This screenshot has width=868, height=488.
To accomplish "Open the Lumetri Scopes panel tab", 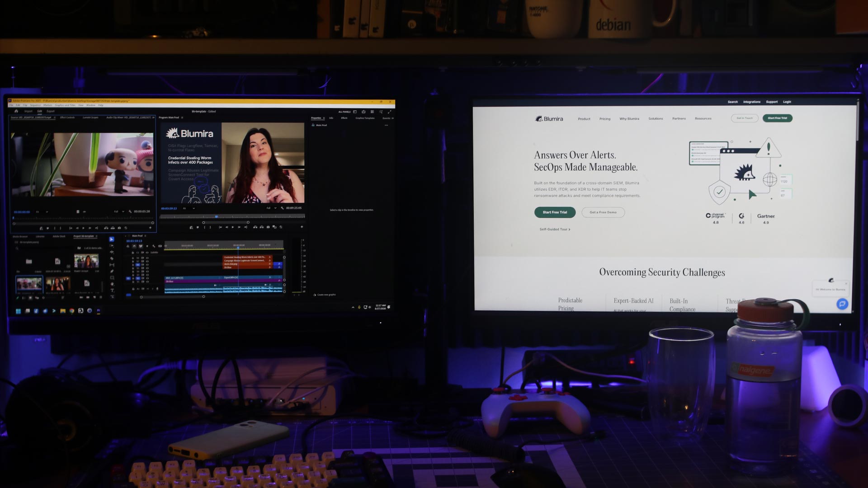I will (x=90, y=117).
